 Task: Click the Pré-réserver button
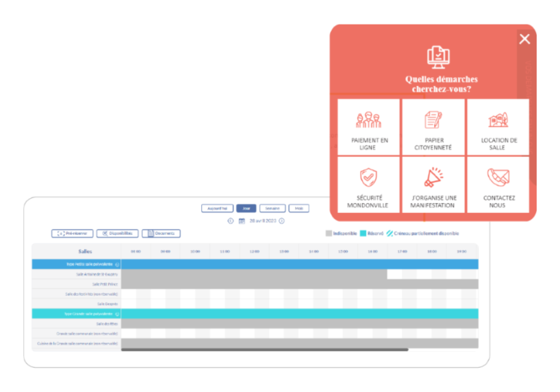(x=72, y=234)
